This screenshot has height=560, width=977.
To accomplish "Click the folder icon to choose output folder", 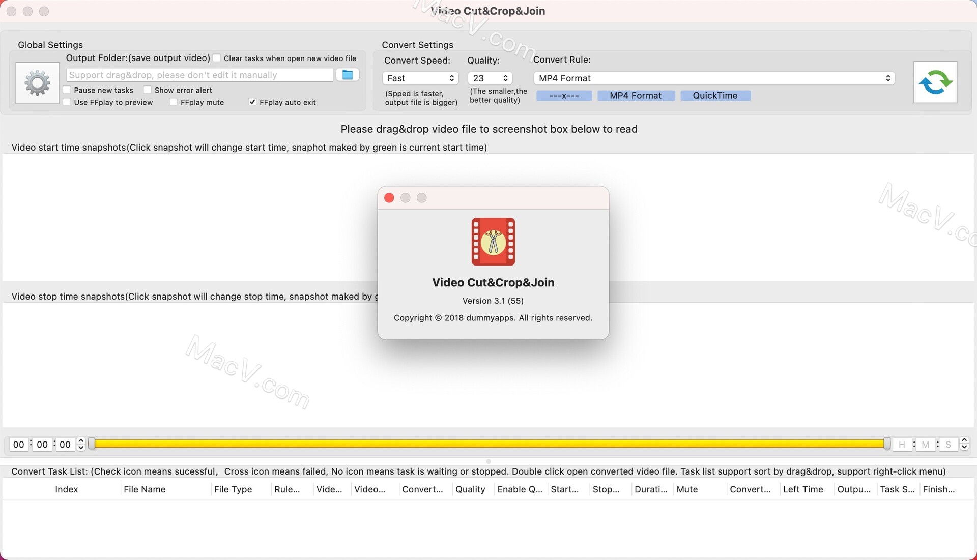I will coord(347,75).
